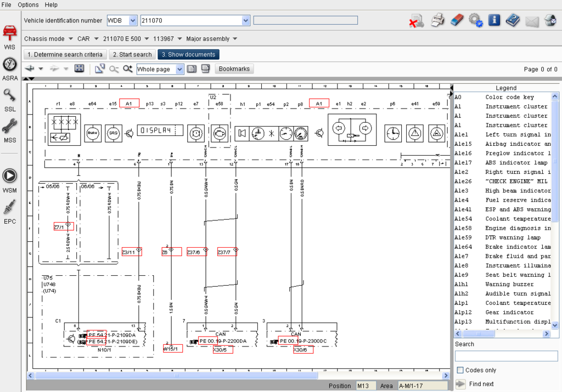Expand the Chassis mode dropdown

click(71, 39)
